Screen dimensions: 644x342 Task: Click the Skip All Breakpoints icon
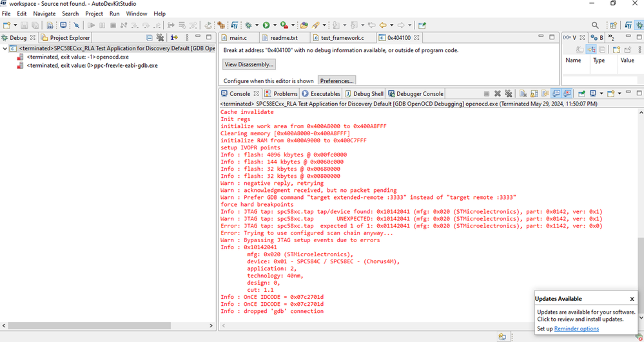76,25
